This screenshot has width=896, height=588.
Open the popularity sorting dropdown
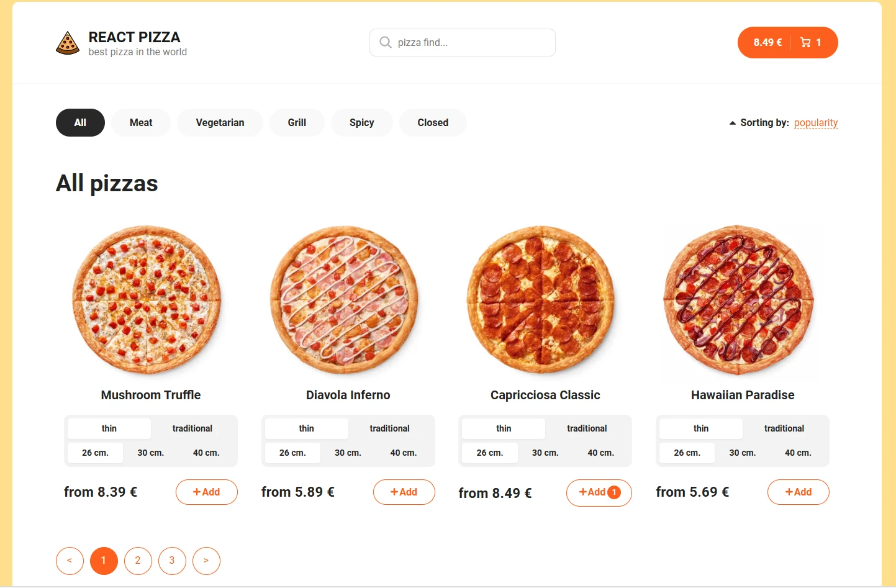pos(816,123)
